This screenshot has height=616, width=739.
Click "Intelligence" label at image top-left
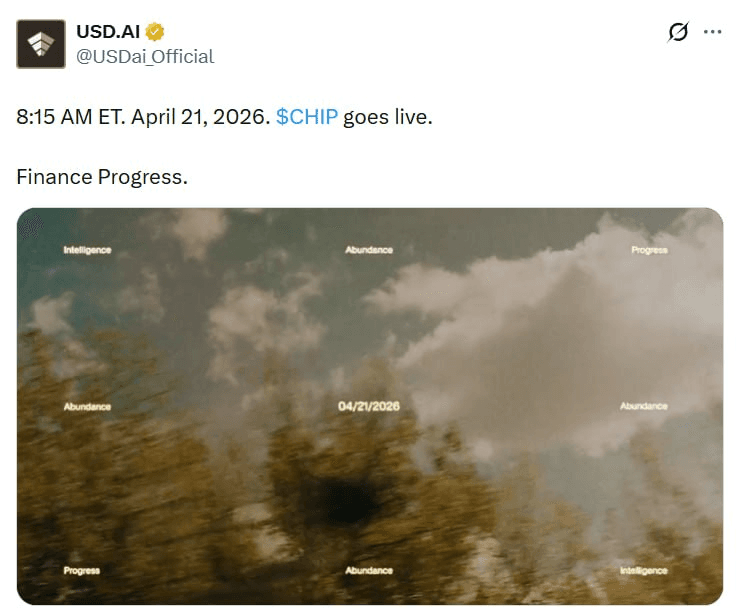[x=87, y=249]
